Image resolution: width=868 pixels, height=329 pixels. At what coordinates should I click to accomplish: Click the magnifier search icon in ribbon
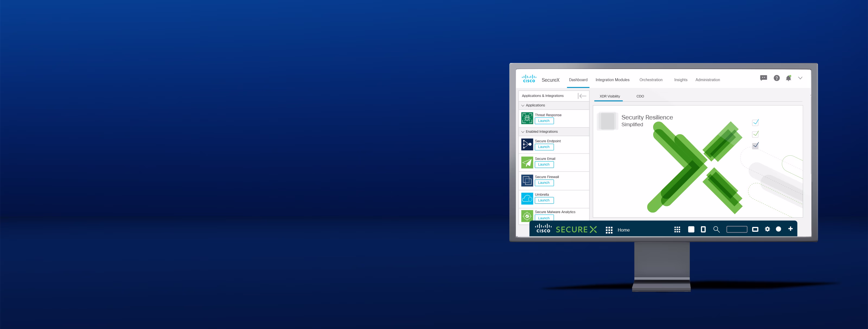[x=716, y=230]
